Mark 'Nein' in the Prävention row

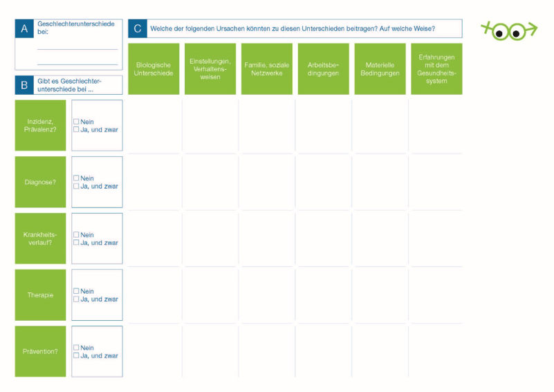76,348
